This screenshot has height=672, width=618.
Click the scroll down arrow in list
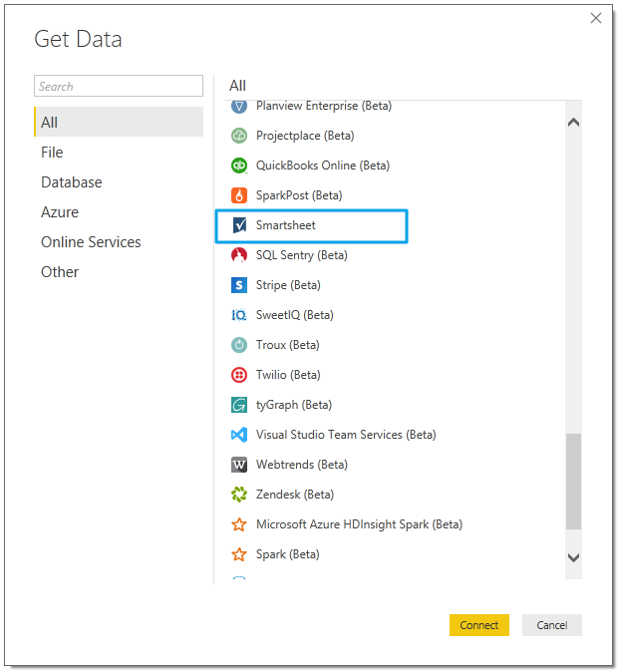573,557
